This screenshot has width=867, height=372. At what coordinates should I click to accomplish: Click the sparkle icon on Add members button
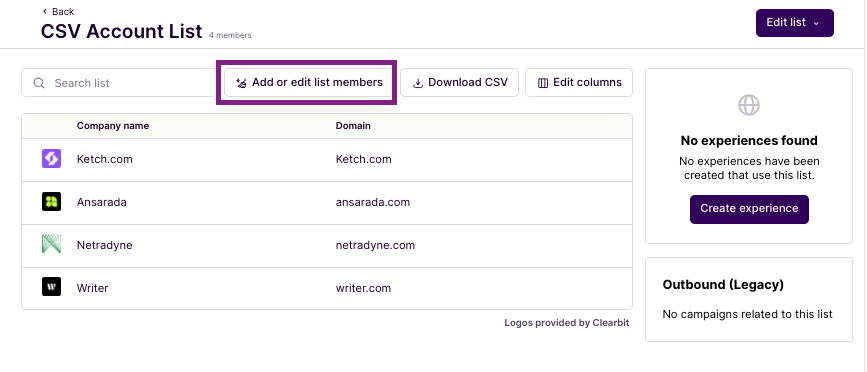(241, 83)
